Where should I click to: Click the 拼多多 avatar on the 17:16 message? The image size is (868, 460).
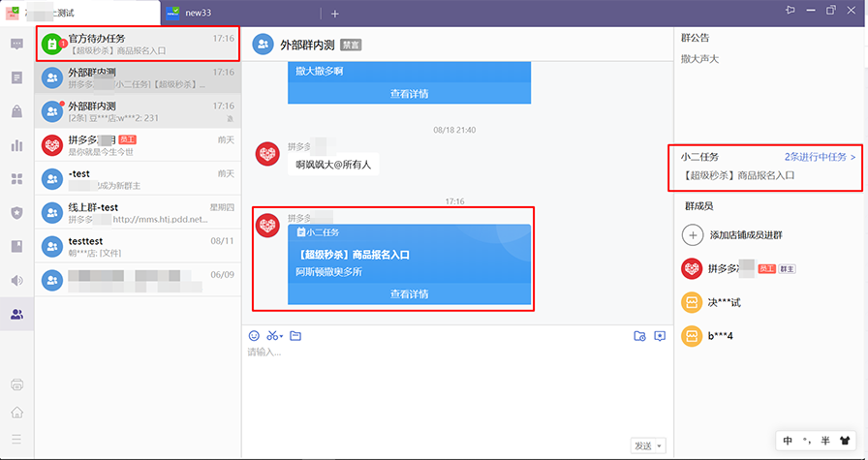click(267, 224)
